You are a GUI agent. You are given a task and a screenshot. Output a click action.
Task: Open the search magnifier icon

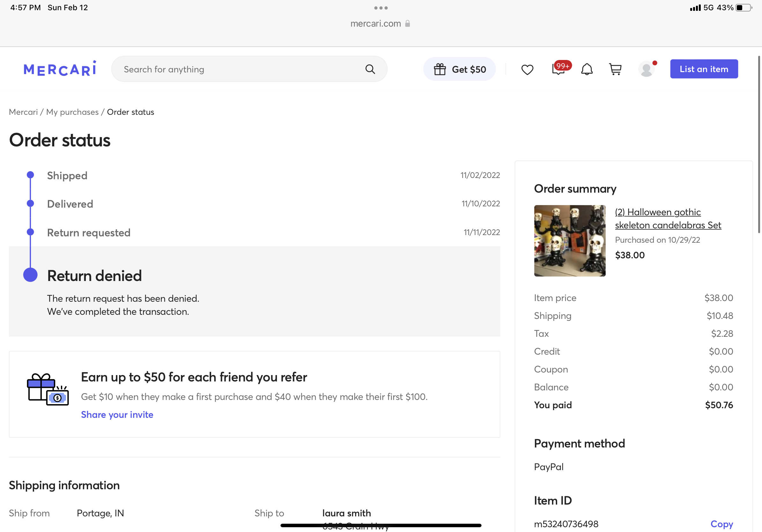coord(370,69)
